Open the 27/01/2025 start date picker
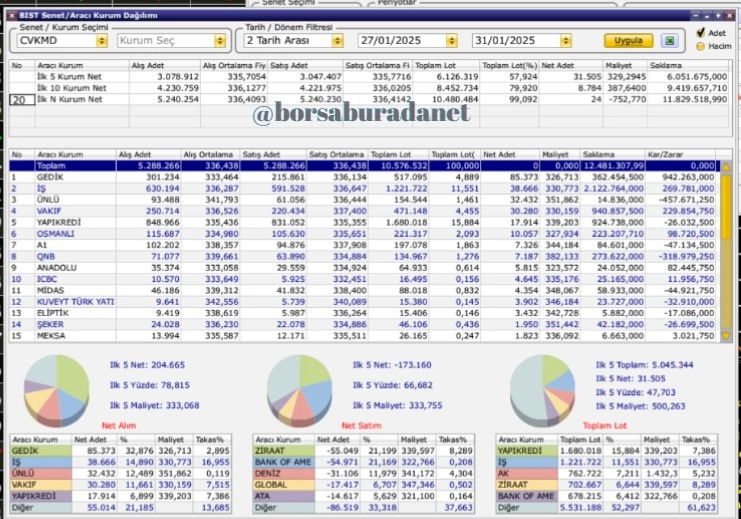Viewport: 741px width, 519px height. (x=451, y=41)
